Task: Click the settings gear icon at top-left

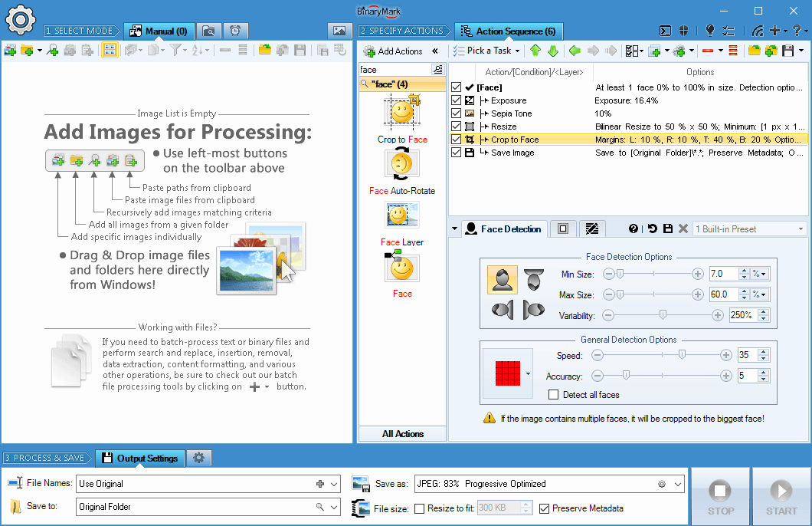Action: [21, 16]
